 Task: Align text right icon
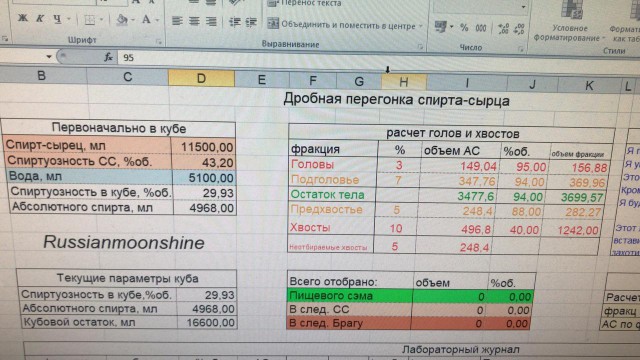pos(211,21)
